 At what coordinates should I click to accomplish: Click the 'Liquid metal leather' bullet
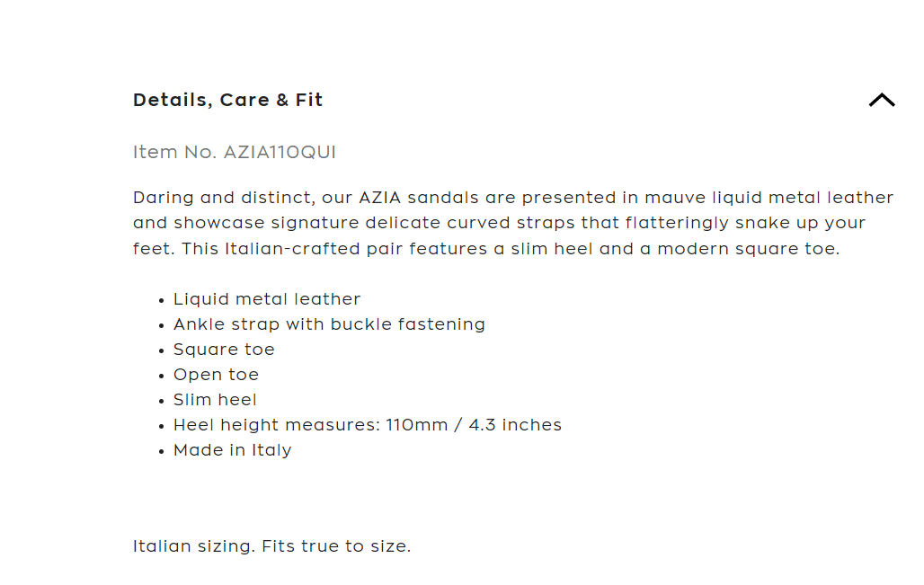click(x=267, y=299)
